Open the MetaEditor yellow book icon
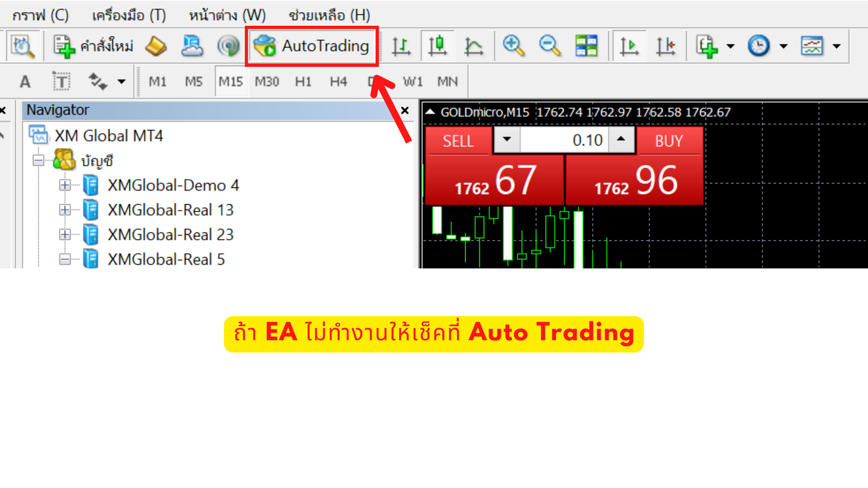Image resolution: width=868 pixels, height=488 pixels. tap(156, 46)
